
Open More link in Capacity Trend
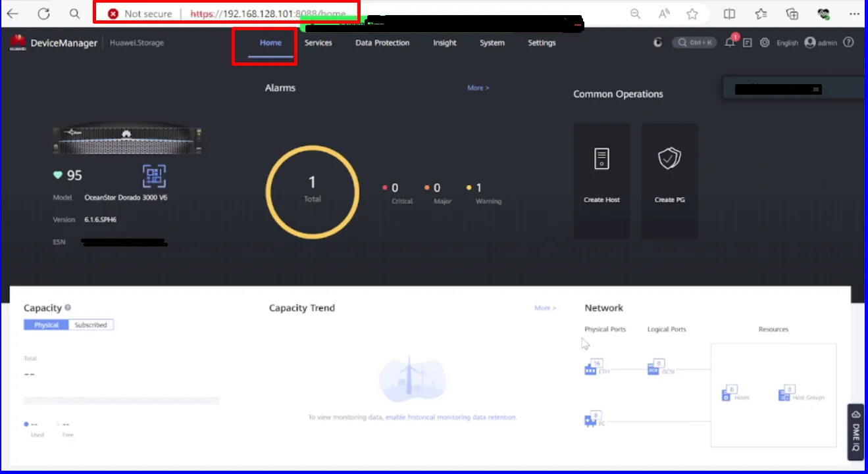pyautogui.click(x=545, y=308)
